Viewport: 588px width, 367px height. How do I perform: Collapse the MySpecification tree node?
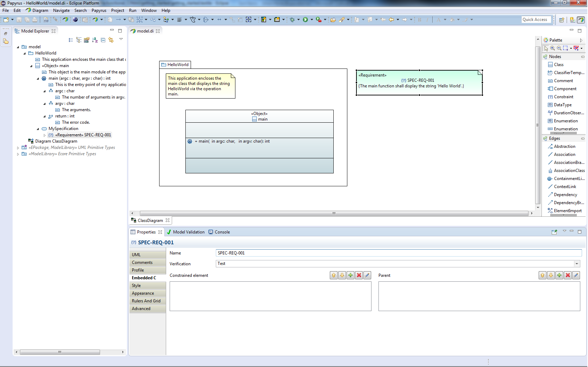(x=38, y=129)
